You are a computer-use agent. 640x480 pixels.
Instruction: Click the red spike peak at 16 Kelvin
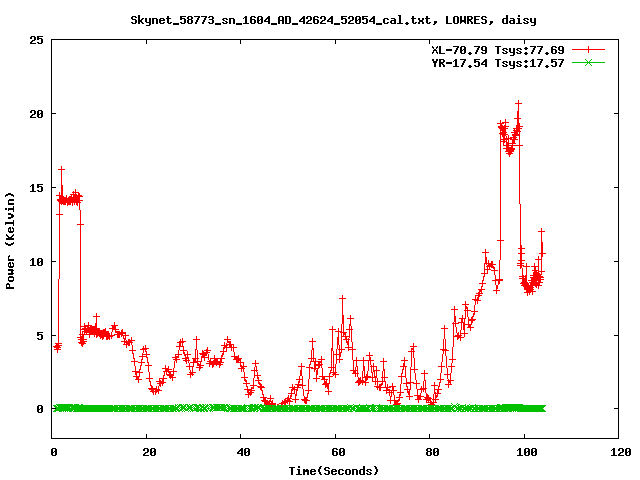point(62,169)
